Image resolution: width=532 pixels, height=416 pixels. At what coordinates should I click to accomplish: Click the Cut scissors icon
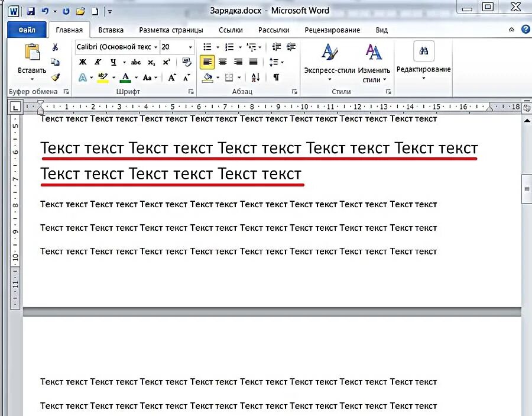55,47
